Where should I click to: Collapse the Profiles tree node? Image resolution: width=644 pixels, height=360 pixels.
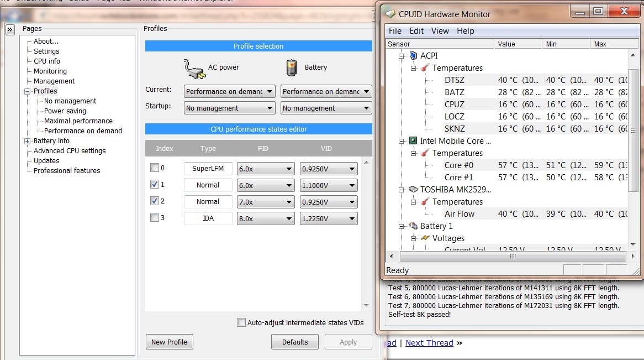coord(28,91)
